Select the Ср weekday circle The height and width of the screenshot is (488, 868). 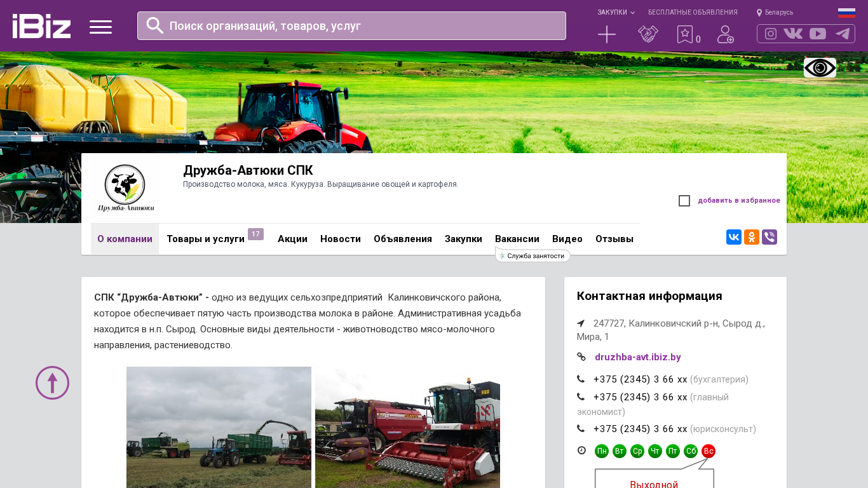coord(637,451)
